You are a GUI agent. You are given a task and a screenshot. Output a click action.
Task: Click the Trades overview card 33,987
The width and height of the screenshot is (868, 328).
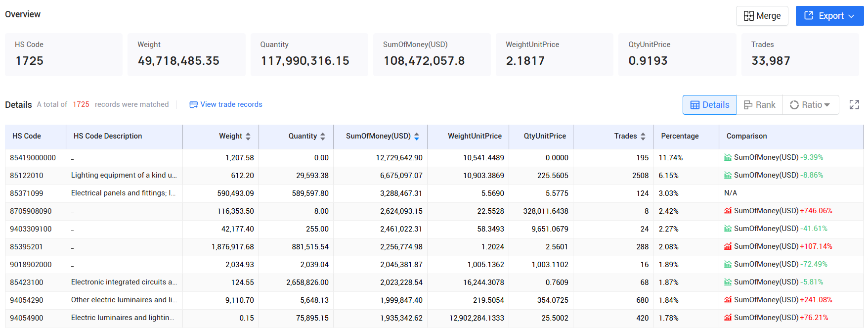tap(800, 54)
